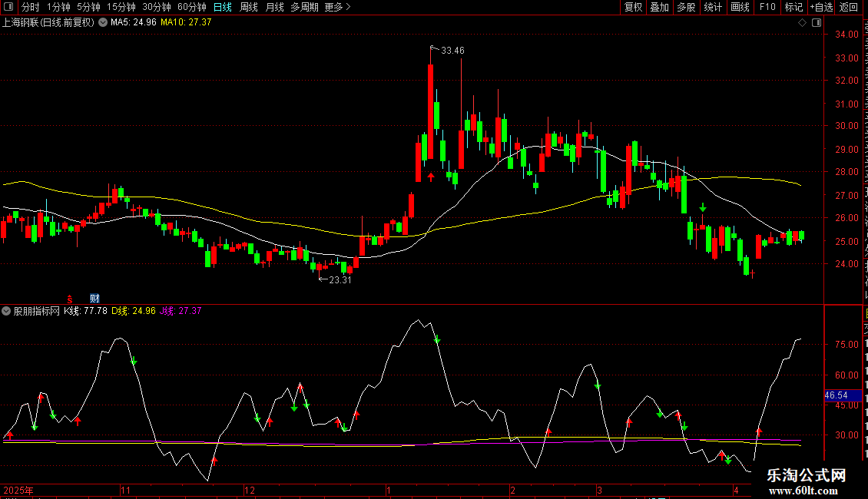Image resolution: width=868 pixels, height=499 pixels.
Task: Open the 画线 drawing tools
Action: click(x=740, y=7)
